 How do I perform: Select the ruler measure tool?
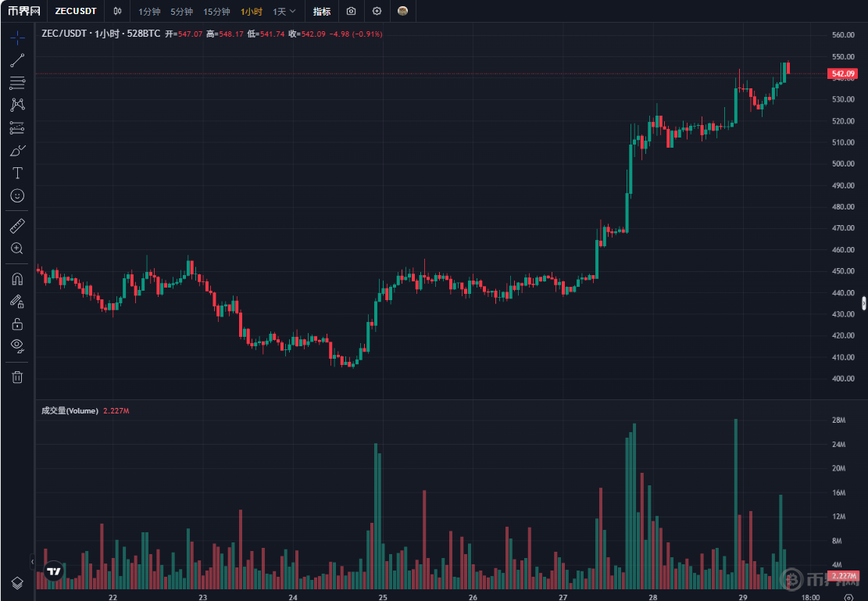click(x=17, y=226)
